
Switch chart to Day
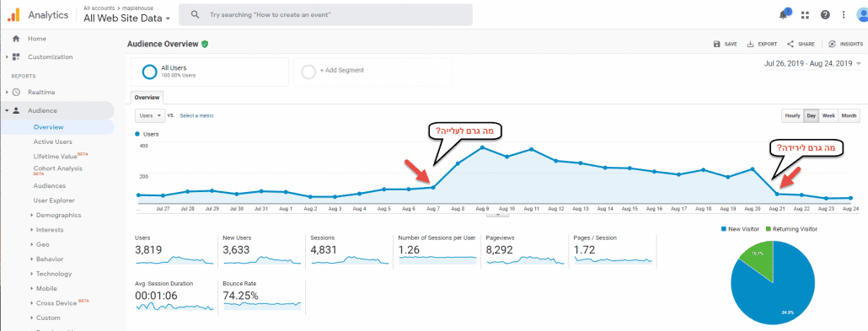pos(811,115)
